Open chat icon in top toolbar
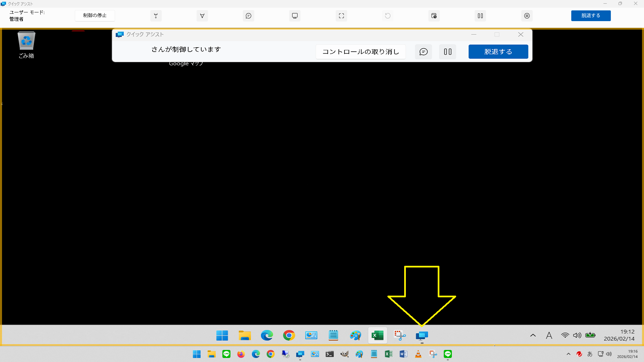 (x=249, y=16)
